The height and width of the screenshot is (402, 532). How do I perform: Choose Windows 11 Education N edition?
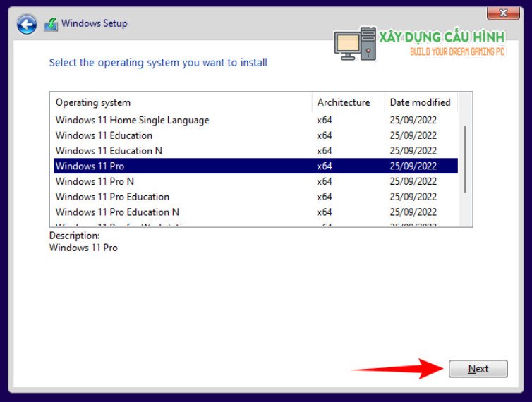(255, 151)
